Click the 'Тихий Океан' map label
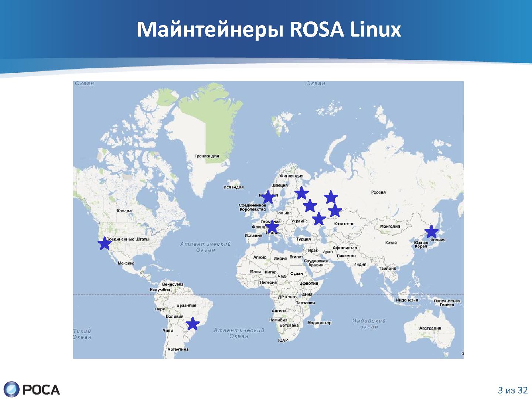Image resolution: width=532 pixels, height=399 pixels. coord(82,334)
